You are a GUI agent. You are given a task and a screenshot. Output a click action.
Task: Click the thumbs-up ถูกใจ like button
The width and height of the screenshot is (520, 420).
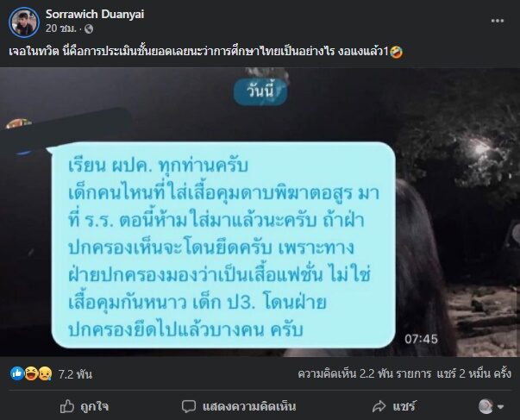click(85, 406)
